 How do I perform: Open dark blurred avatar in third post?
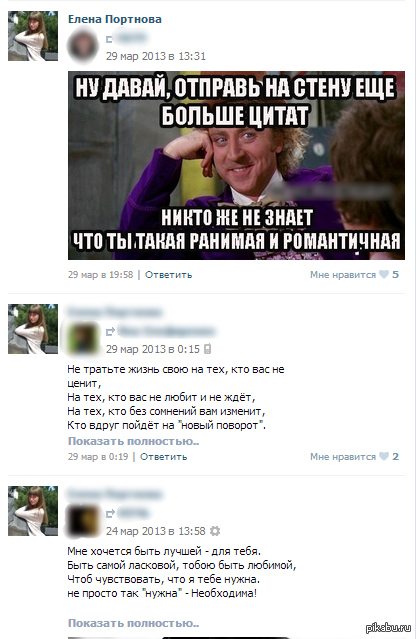pos(83,520)
